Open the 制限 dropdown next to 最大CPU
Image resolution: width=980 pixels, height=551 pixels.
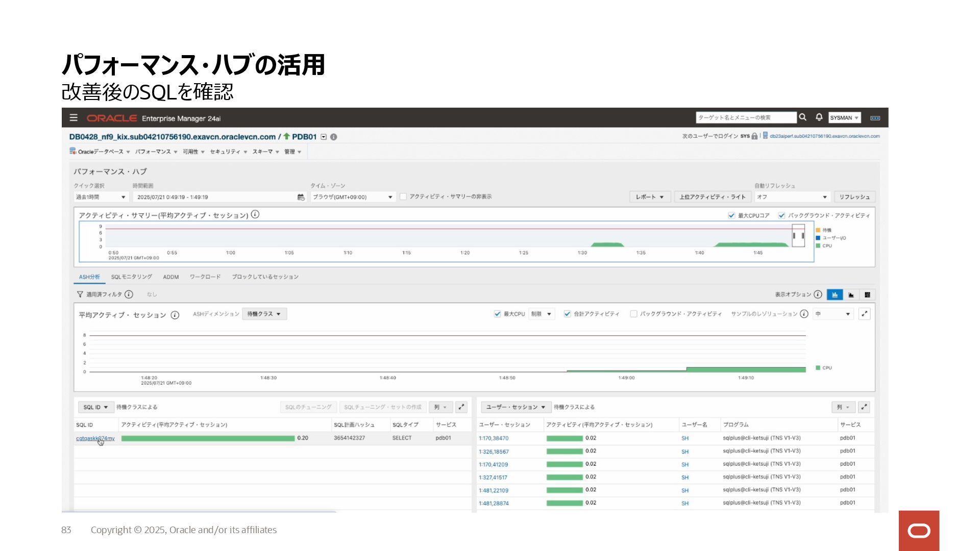(542, 314)
